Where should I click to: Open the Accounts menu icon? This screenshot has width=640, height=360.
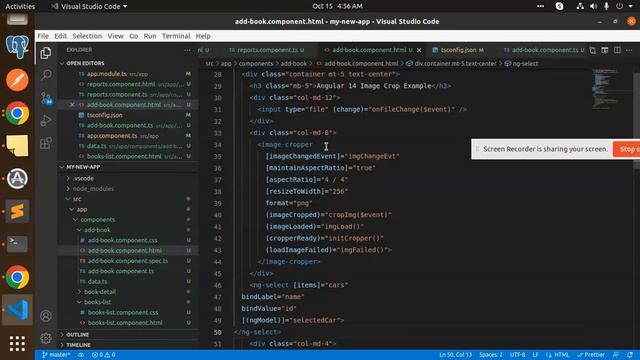click(46, 316)
